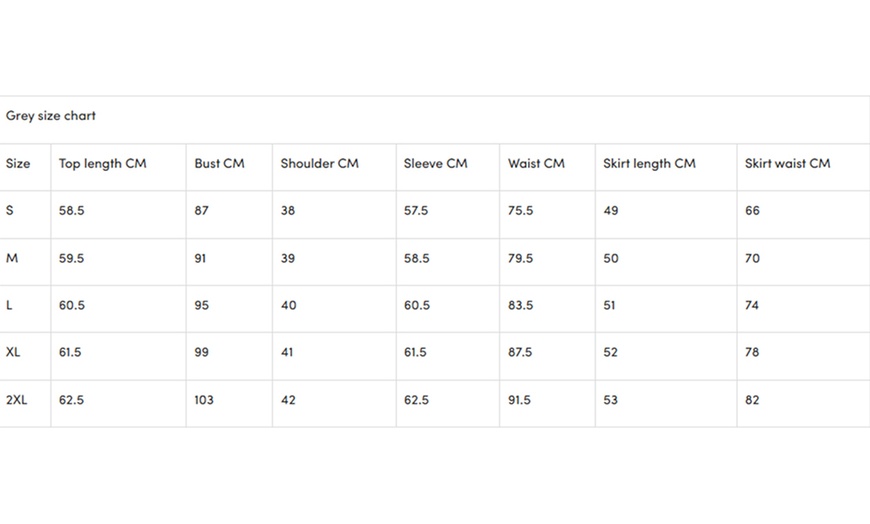Click the 'Shoulder CM' column header
870x524 pixels.
tap(319, 164)
